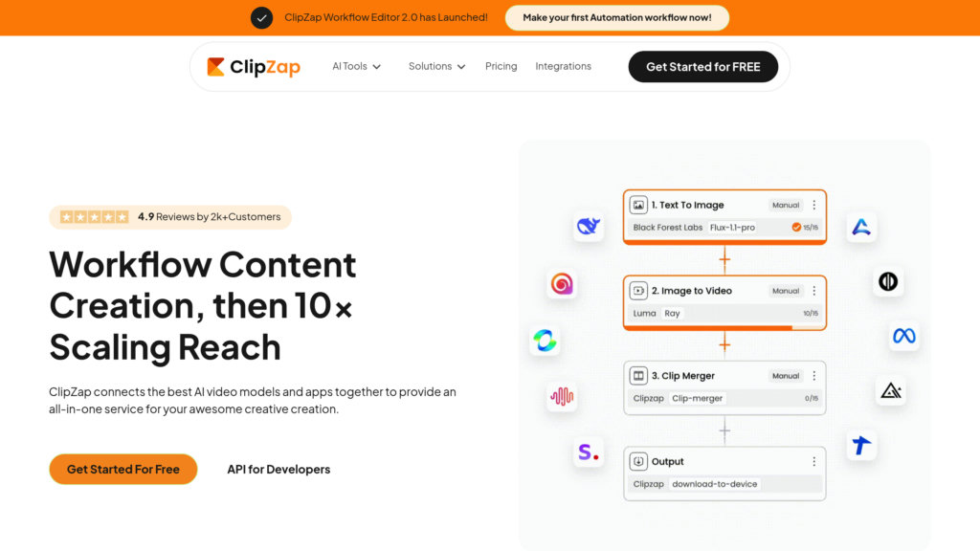Expand the AI Tools dropdown menu

356,67
